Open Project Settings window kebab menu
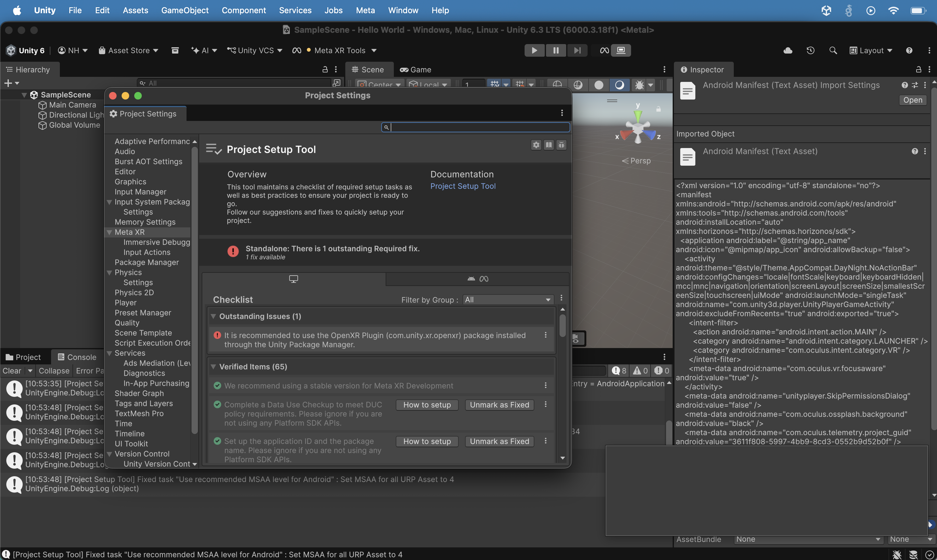 click(x=562, y=113)
